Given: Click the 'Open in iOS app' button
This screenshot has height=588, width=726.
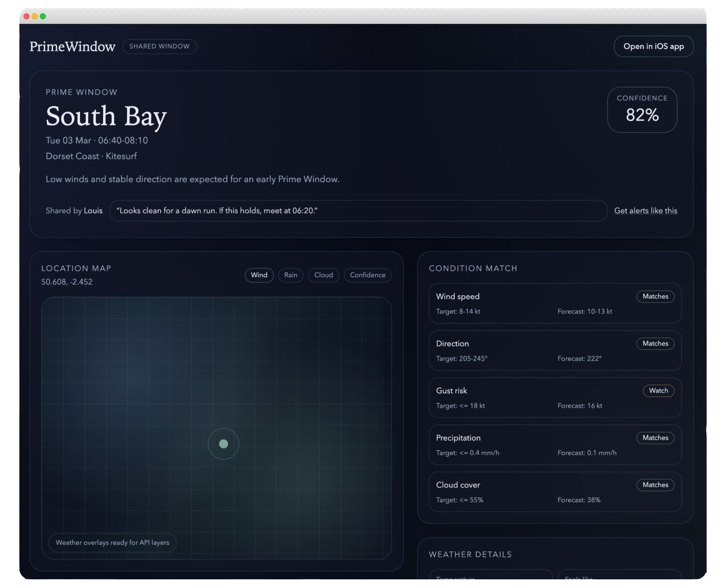Looking at the screenshot, I should point(654,46).
